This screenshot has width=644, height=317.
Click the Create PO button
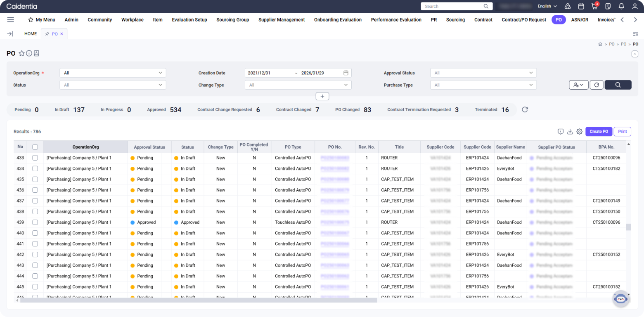(x=599, y=132)
